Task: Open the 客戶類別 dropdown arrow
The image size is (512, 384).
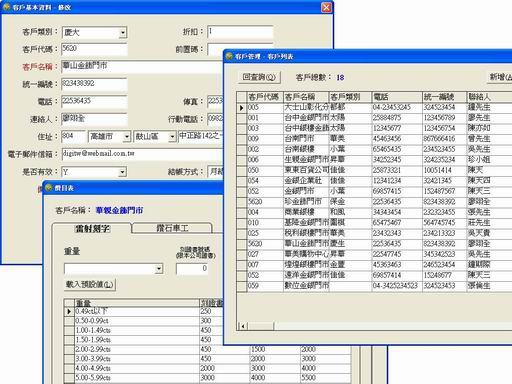Action: click(x=123, y=33)
